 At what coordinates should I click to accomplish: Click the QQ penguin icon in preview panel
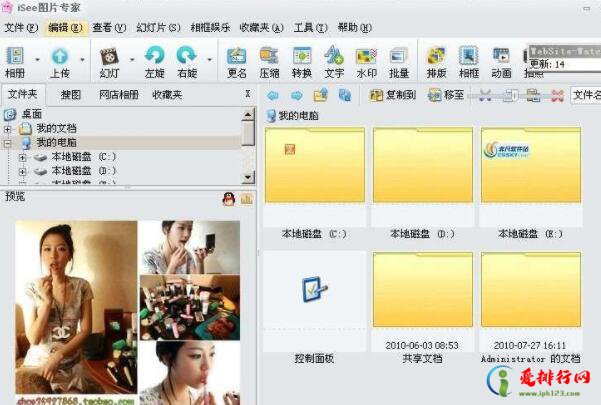pyautogui.click(x=229, y=199)
